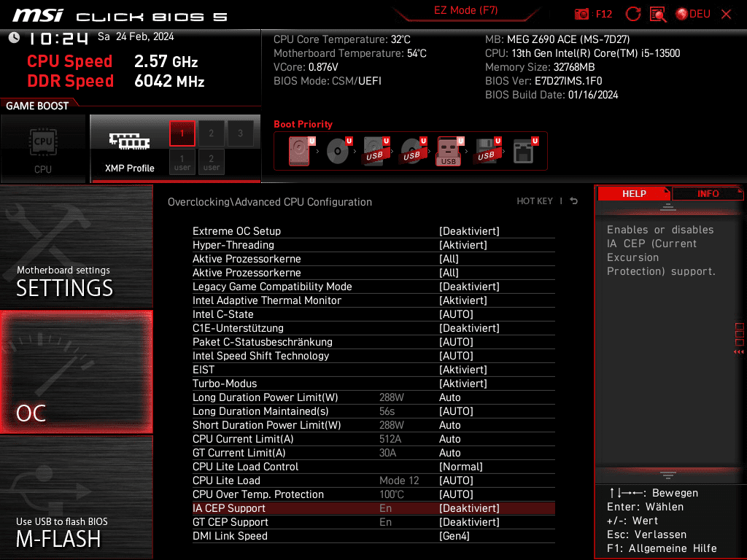This screenshot has width=747, height=560.
Task: Edit Short Duration Power Limit(W) value
Action: coord(449,425)
